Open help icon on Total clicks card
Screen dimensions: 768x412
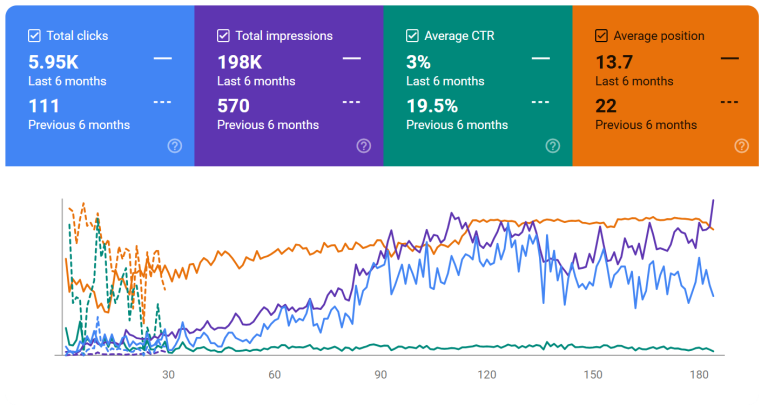(175, 146)
